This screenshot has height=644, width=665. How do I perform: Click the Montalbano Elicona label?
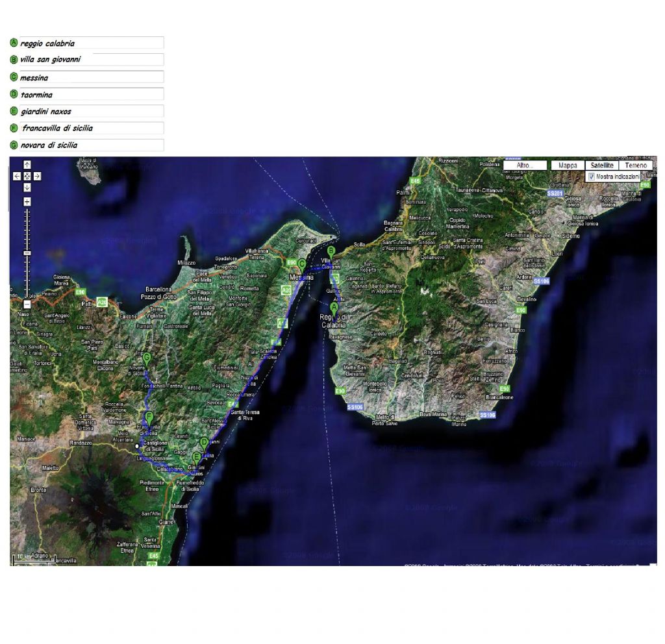tap(106, 365)
